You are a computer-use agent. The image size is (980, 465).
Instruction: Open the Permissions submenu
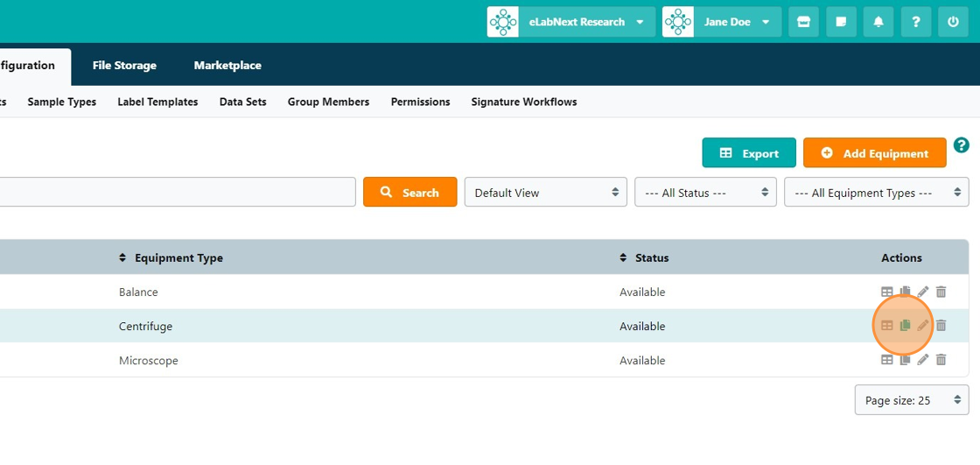click(x=420, y=102)
